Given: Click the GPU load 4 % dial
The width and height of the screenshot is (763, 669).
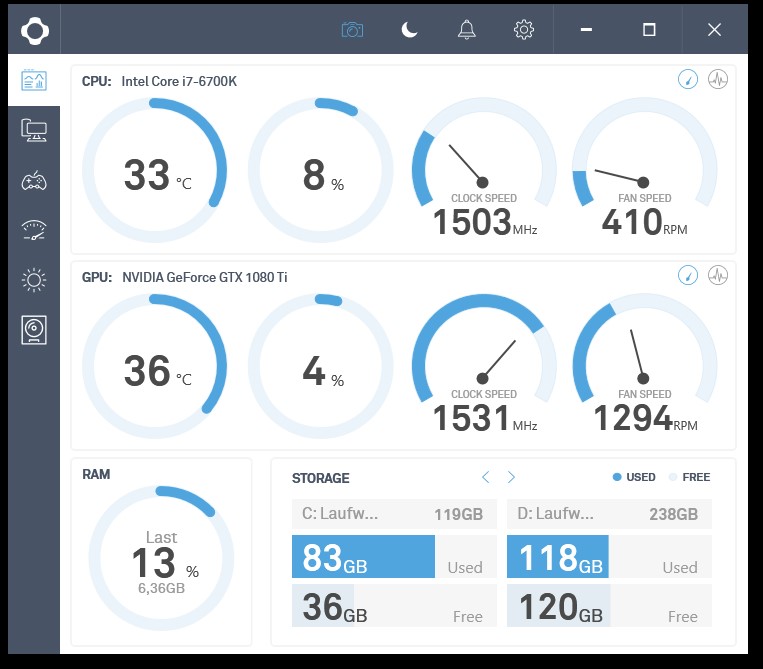Looking at the screenshot, I should pos(321,366).
